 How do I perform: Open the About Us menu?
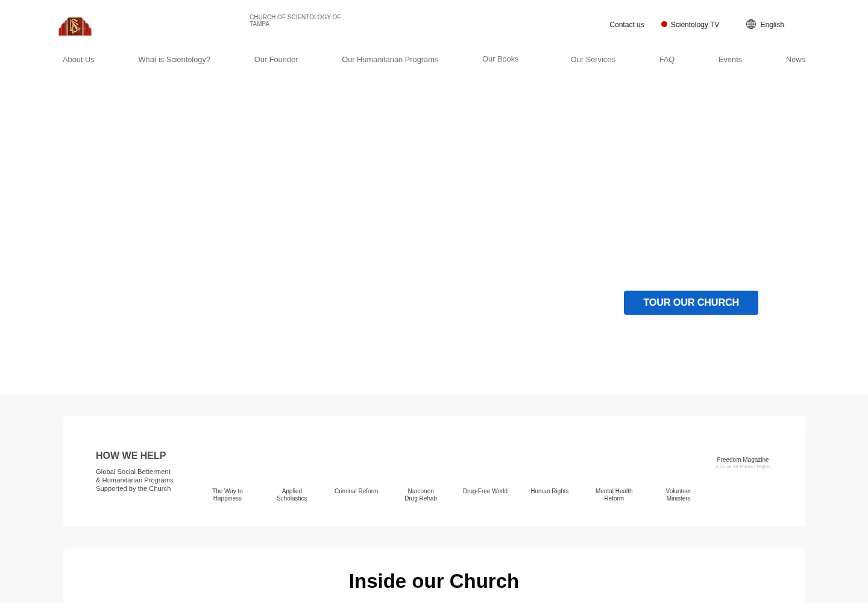(78, 60)
